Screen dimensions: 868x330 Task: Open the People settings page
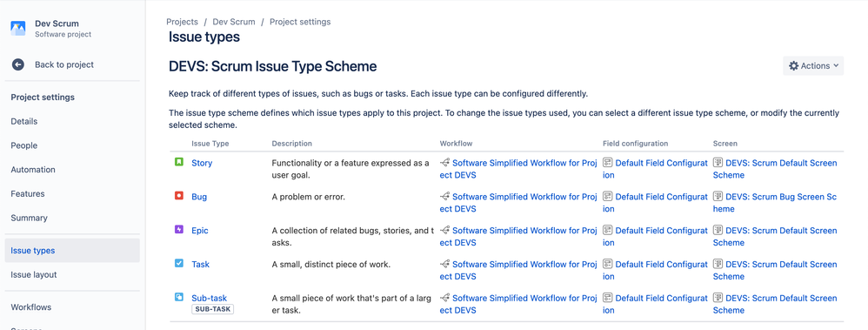[x=24, y=145]
